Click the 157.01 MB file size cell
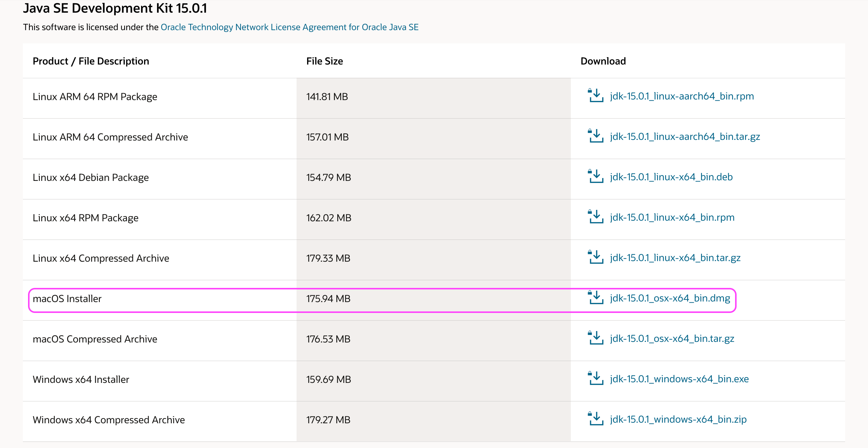This screenshot has height=448, width=868. click(x=434, y=139)
